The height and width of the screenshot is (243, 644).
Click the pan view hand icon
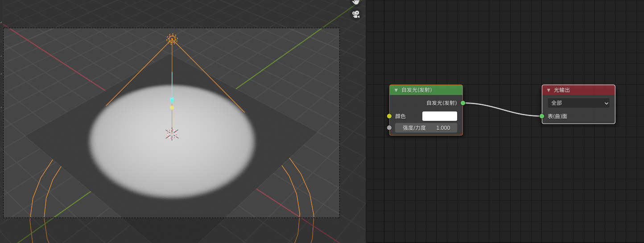pyautogui.click(x=356, y=2)
